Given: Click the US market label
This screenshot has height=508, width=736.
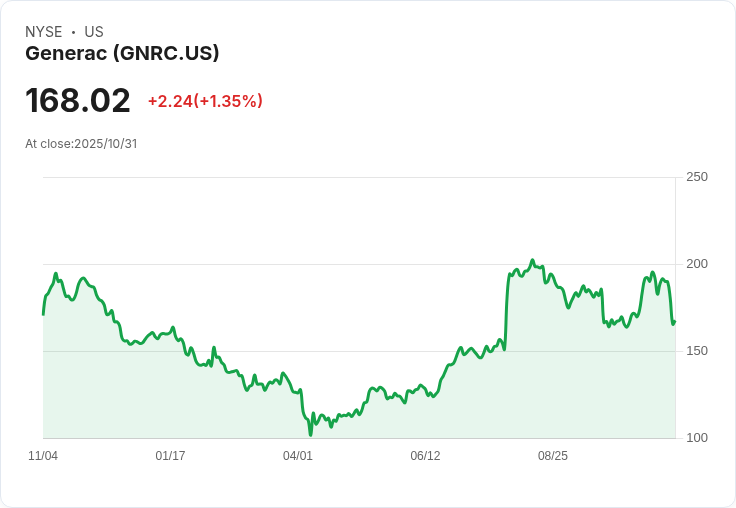Looking at the screenshot, I should pos(94,32).
